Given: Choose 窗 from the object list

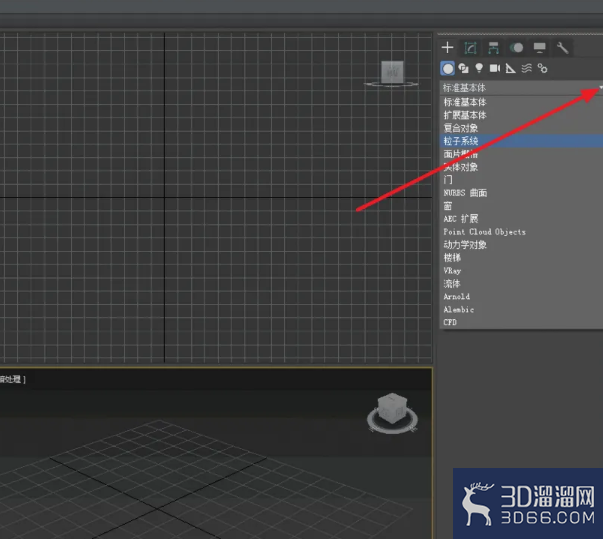Looking at the screenshot, I should pyautogui.click(x=521, y=206).
